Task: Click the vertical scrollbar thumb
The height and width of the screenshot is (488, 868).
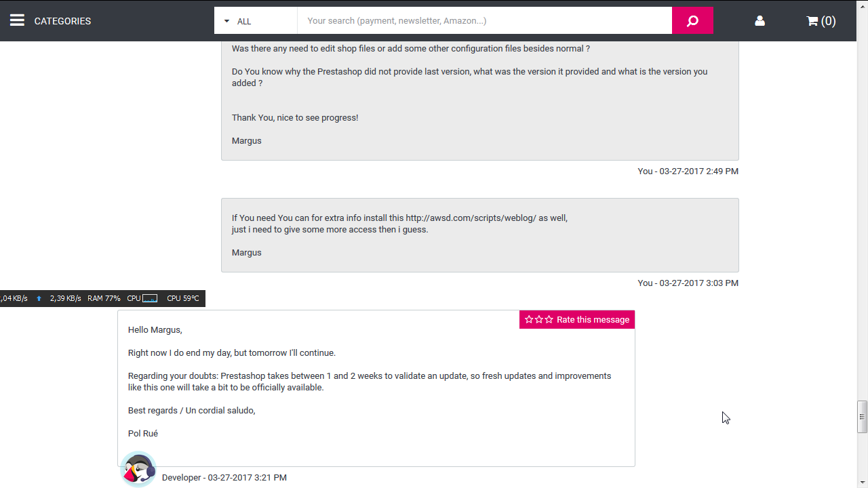Action: tap(862, 416)
